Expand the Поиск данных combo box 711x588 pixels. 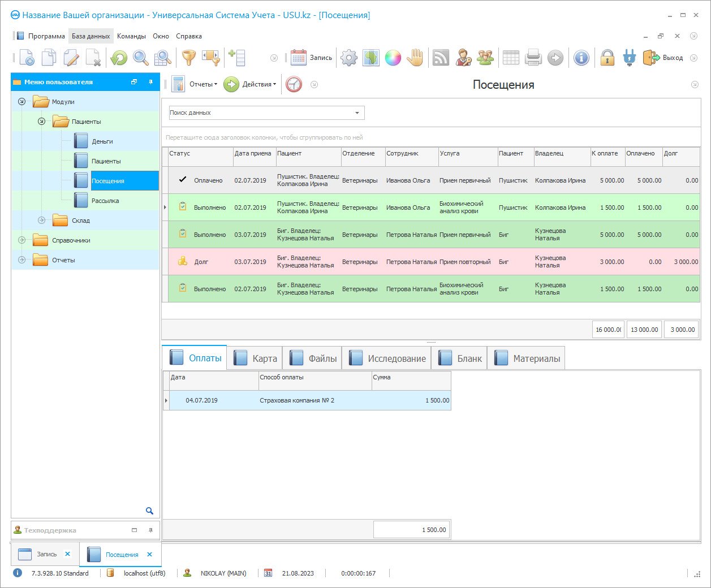click(x=357, y=113)
